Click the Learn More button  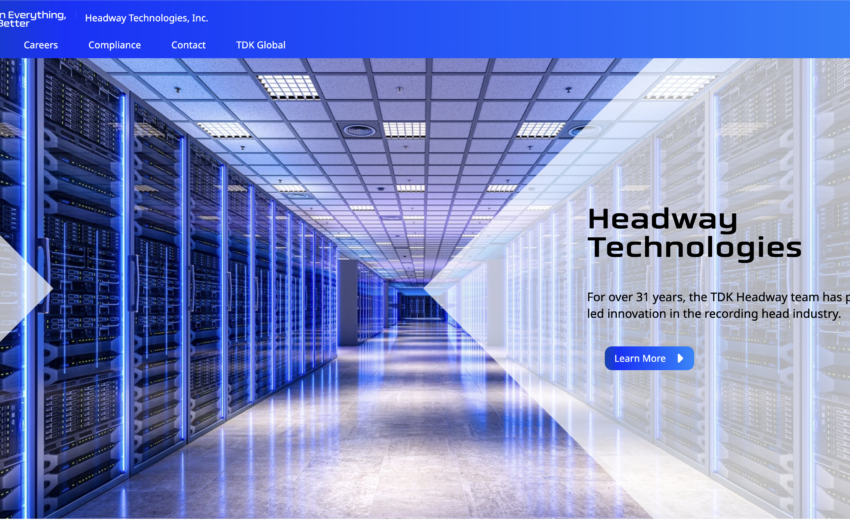coord(649,358)
